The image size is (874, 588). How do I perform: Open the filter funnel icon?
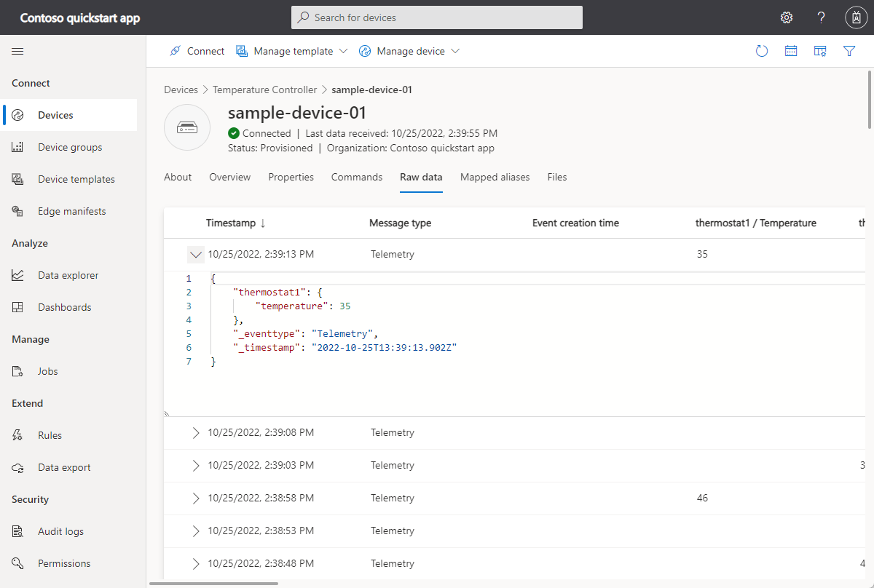[x=849, y=51]
